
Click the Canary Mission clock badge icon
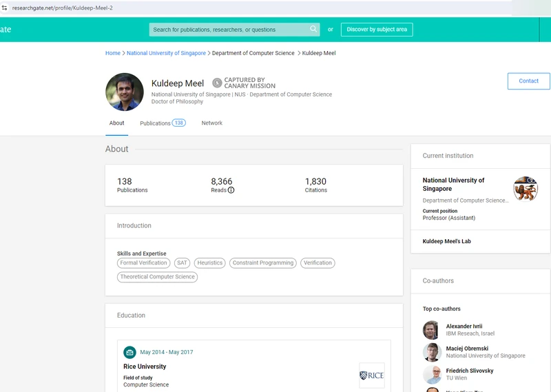(x=217, y=83)
